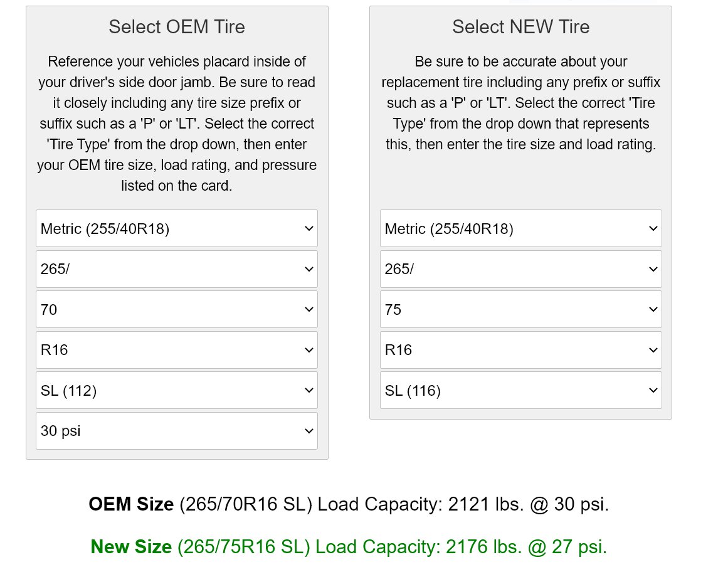
Task: Click chevron arrow of the 30 psi selector
Action: (309, 431)
